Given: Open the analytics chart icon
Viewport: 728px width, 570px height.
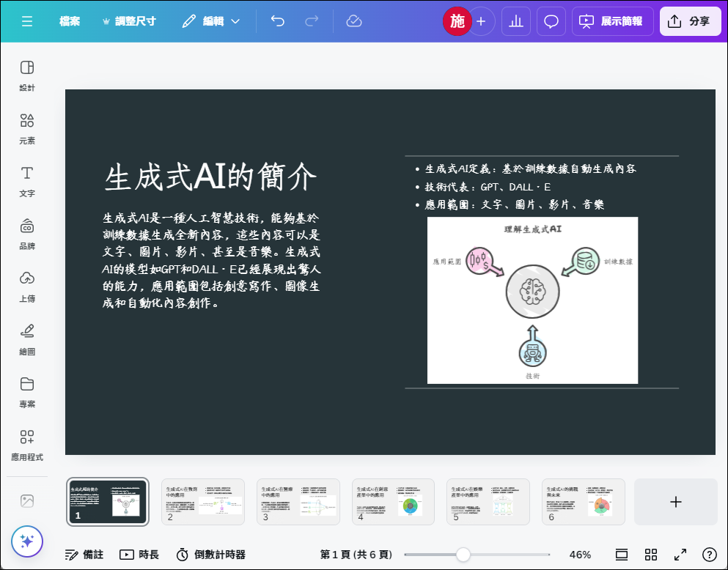Looking at the screenshot, I should 516,21.
